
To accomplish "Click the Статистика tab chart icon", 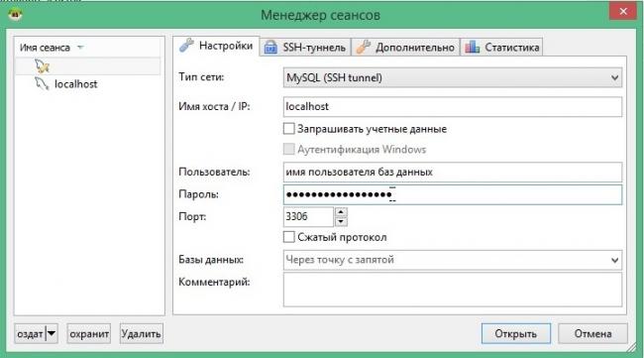I will [x=472, y=48].
